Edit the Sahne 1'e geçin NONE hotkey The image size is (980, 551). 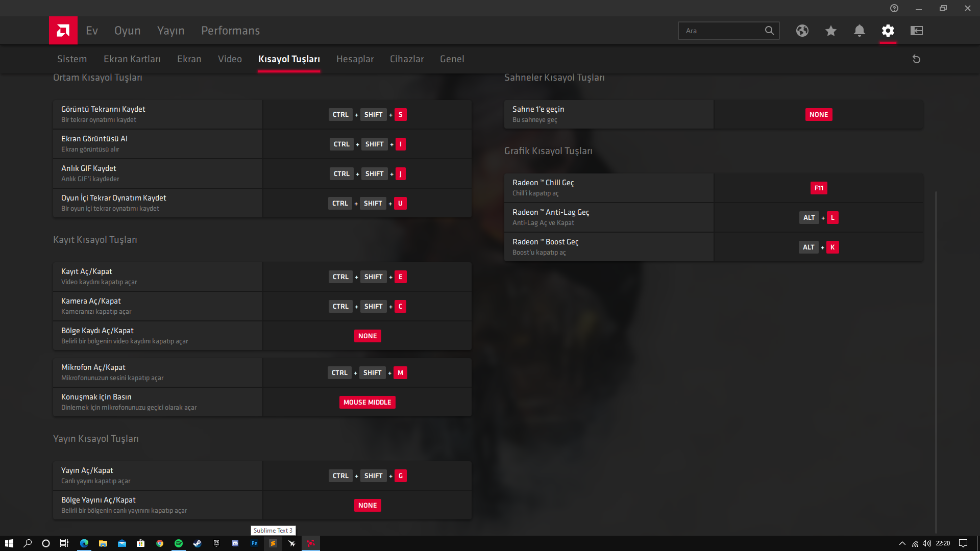point(819,115)
